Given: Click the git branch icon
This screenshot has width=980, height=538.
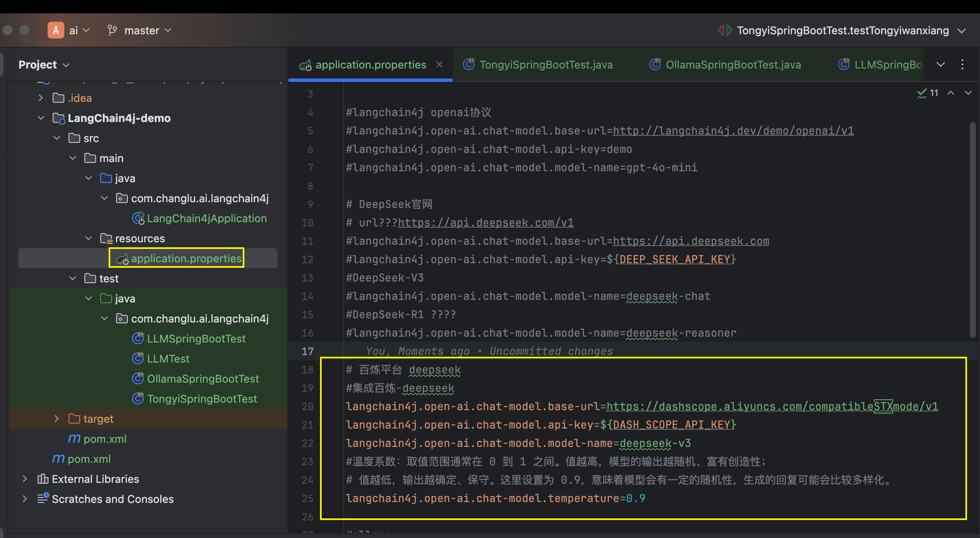Looking at the screenshot, I should (112, 30).
